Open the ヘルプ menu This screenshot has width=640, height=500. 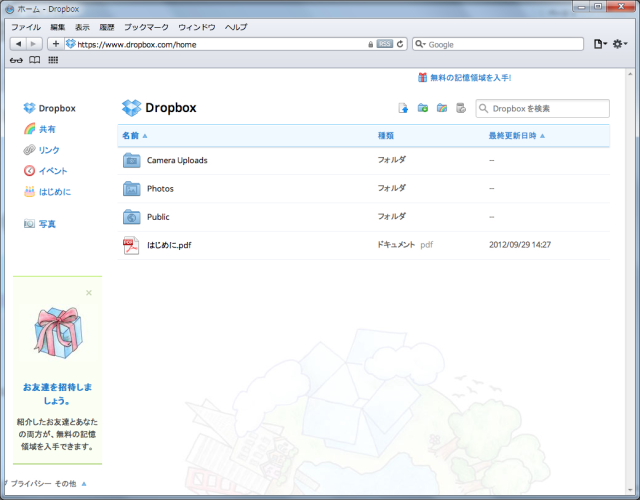pos(236,27)
